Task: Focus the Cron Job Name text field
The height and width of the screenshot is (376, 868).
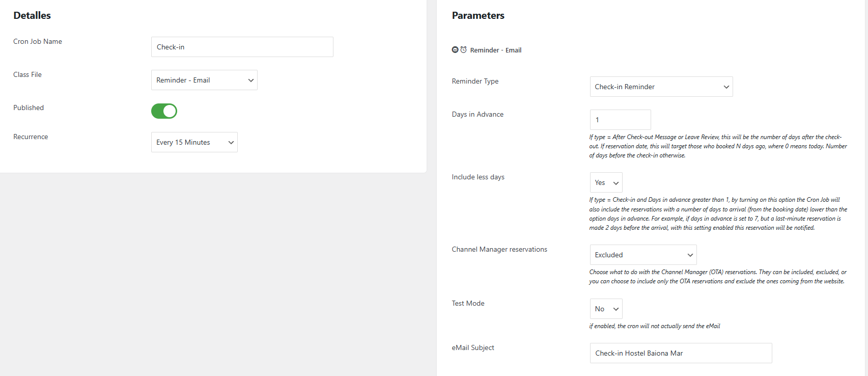Action: pyautogui.click(x=242, y=47)
